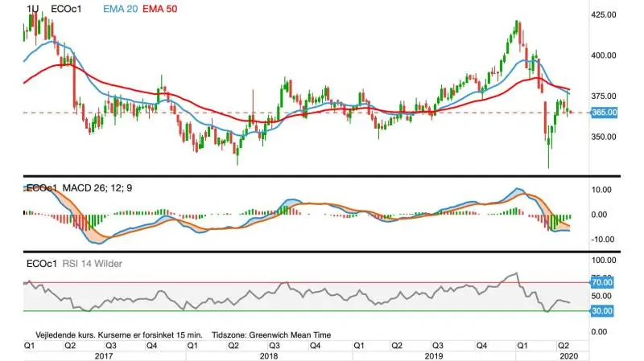Click the 425.00 price axis label

(x=603, y=14)
